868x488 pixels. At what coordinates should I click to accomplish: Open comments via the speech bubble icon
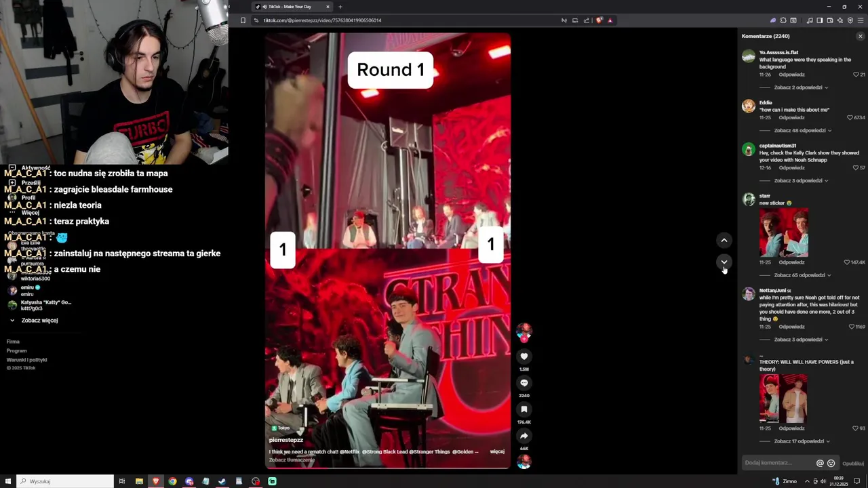tap(524, 383)
